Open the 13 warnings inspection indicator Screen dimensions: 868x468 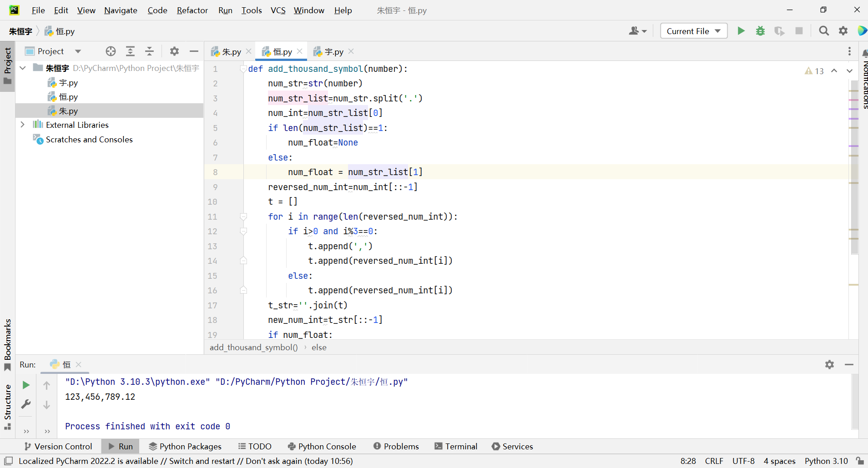(814, 71)
